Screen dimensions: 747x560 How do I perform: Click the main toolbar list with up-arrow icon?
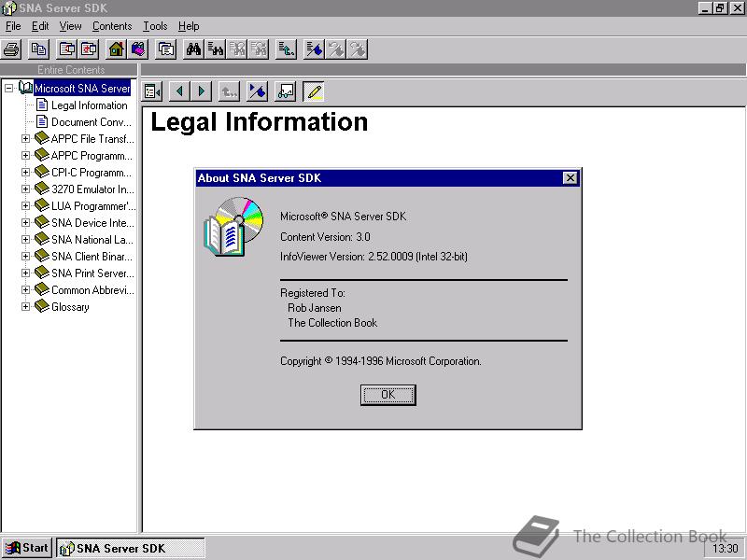(286, 49)
